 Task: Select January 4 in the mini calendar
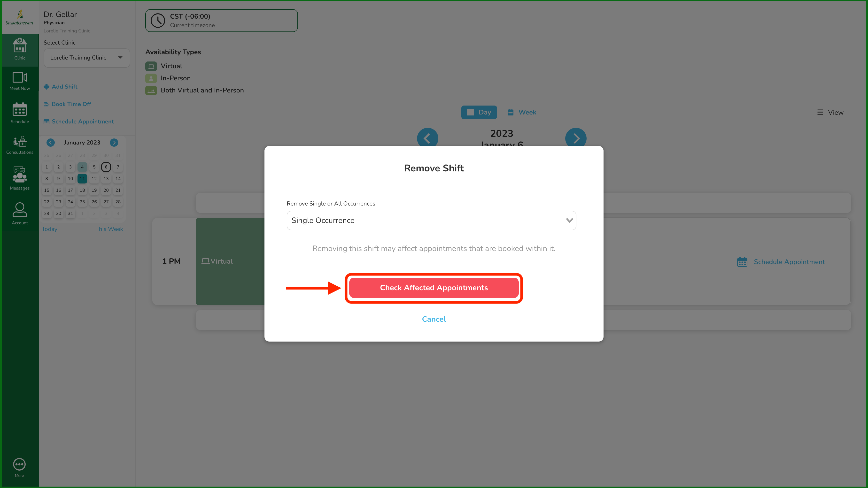[82, 167]
